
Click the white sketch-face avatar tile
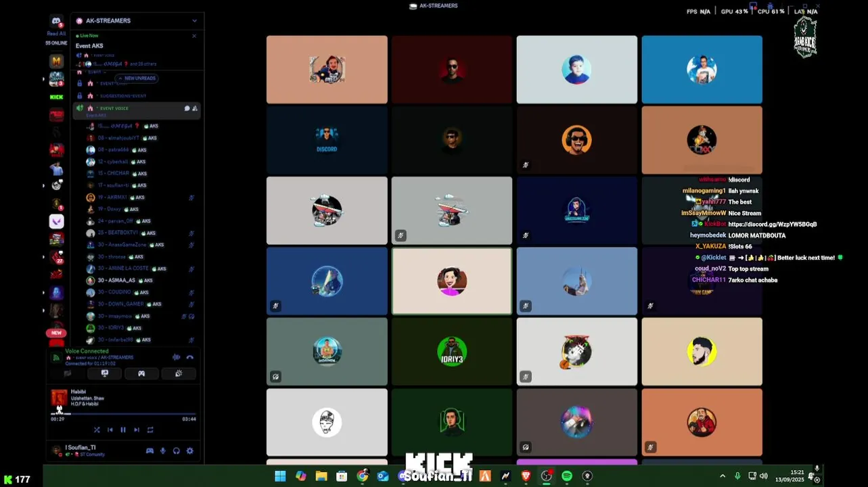click(x=327, y=422)
